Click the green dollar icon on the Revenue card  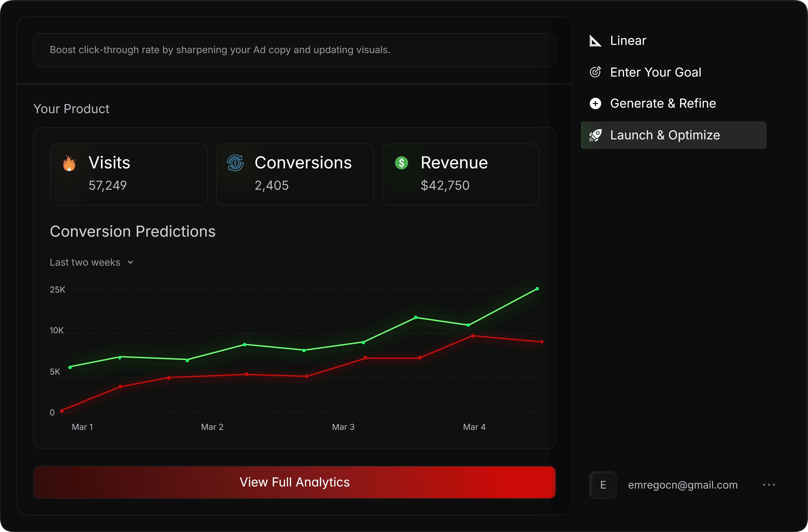pos(402,163)
